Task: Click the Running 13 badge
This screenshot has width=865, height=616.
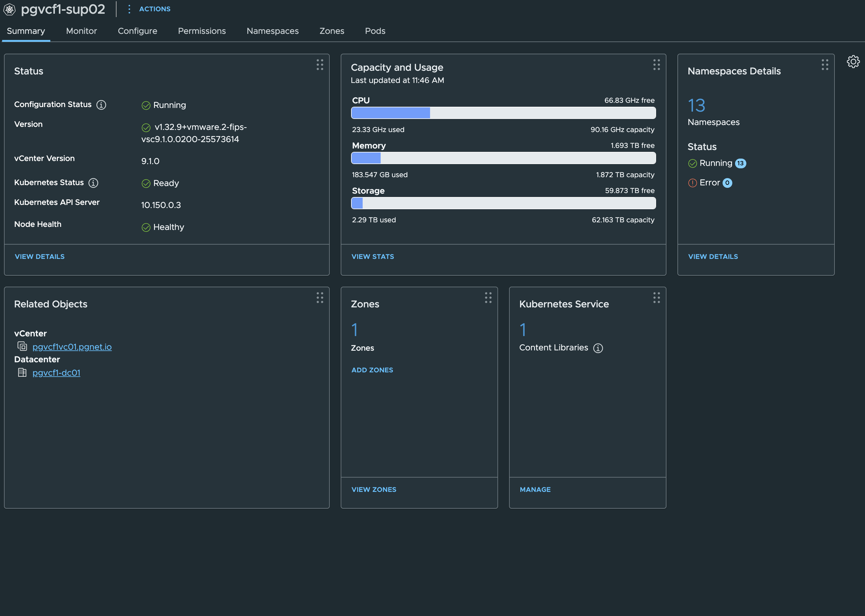Action: click(x=740, y=163)
